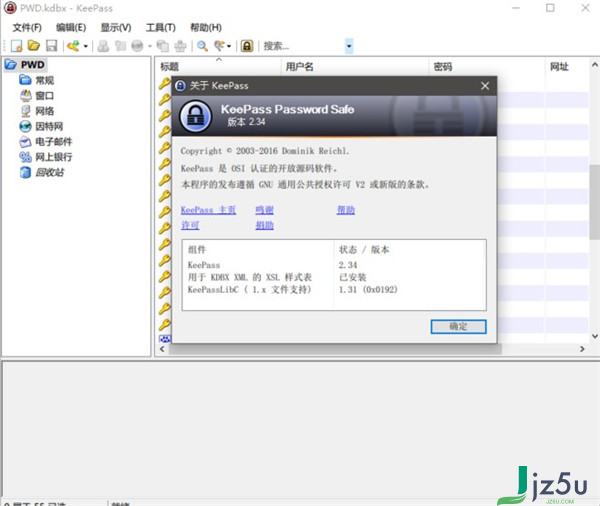This screenshot has width=600, height=506.
Task: Click the Copy password toolbar icon
Action: [121, 46]
